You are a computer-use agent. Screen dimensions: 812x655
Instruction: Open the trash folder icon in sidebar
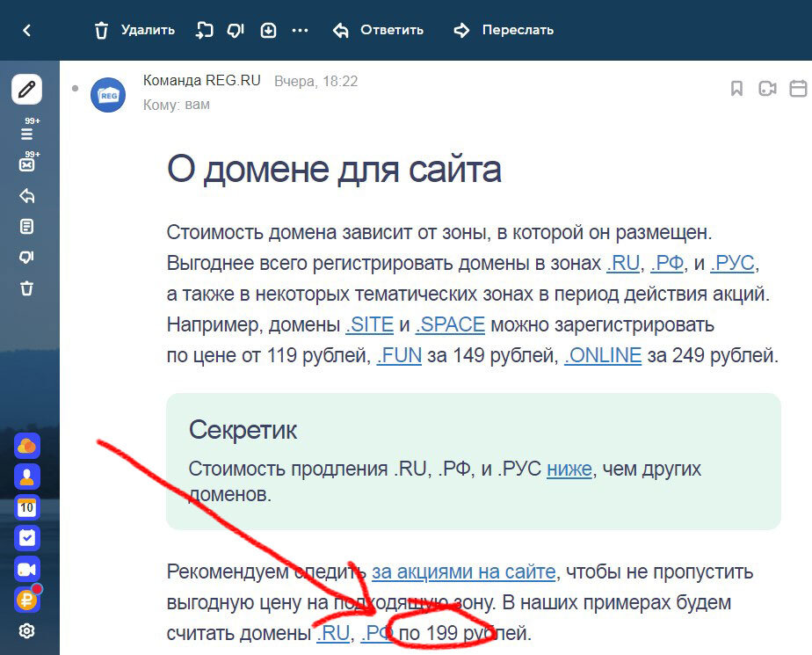[x=27, y=288]
